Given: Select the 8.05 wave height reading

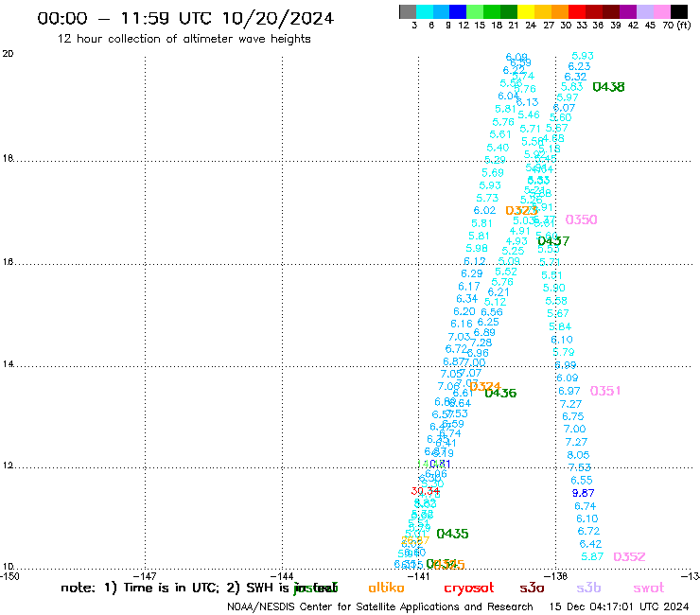Looking at the screenshot, I should (578, 455).
